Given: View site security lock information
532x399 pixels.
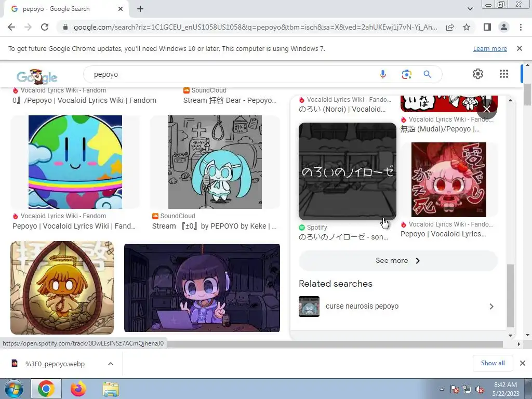Looking at the screenshot, I should [x=65, y=27].
